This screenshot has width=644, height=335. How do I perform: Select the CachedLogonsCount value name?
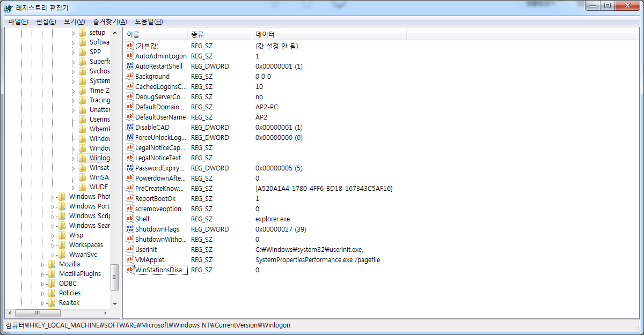pyautogui.click(x=161, y=86)
